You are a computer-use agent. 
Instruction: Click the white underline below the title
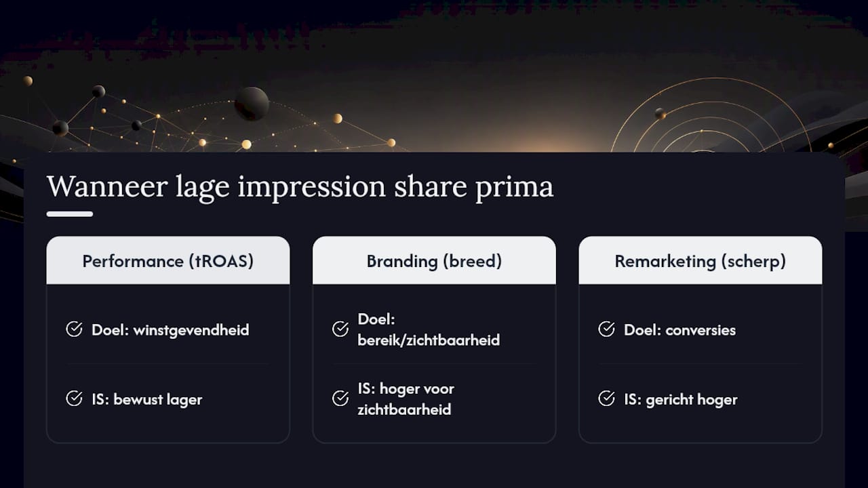click(70, 214)
